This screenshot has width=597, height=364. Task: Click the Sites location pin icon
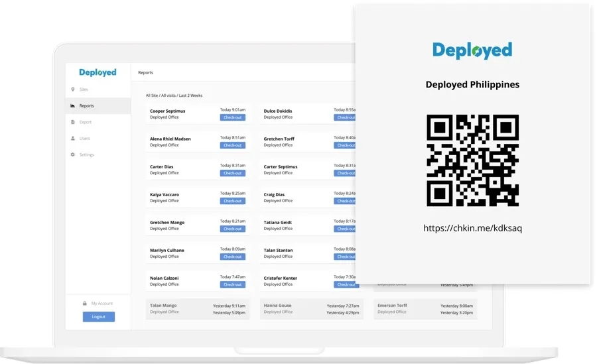(73, 90)
